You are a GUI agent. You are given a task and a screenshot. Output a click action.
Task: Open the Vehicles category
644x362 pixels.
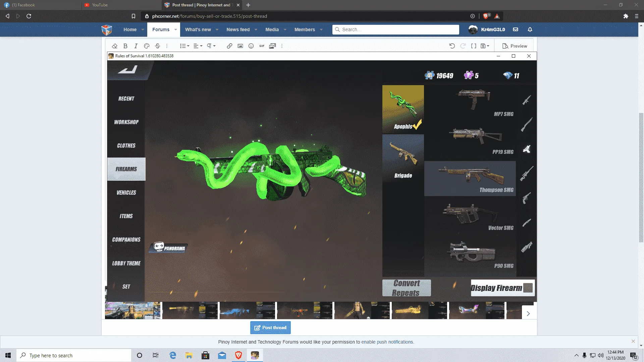[x=126, y=192]
